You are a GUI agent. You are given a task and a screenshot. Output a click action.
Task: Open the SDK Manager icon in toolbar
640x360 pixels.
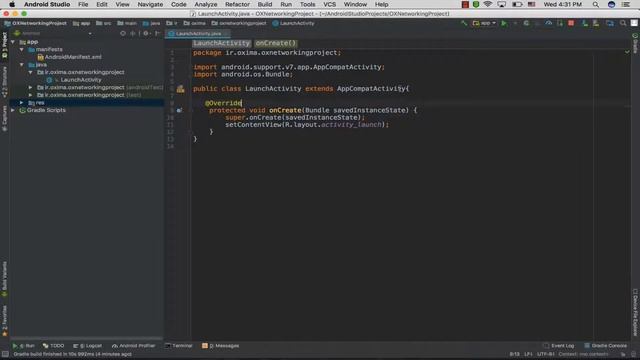596,23
